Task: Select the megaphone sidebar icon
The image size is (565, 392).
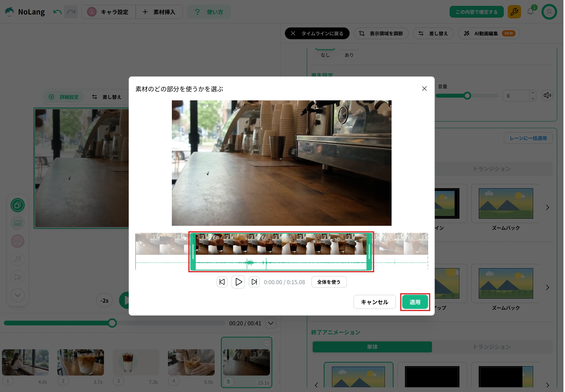Action: point(18,277)
